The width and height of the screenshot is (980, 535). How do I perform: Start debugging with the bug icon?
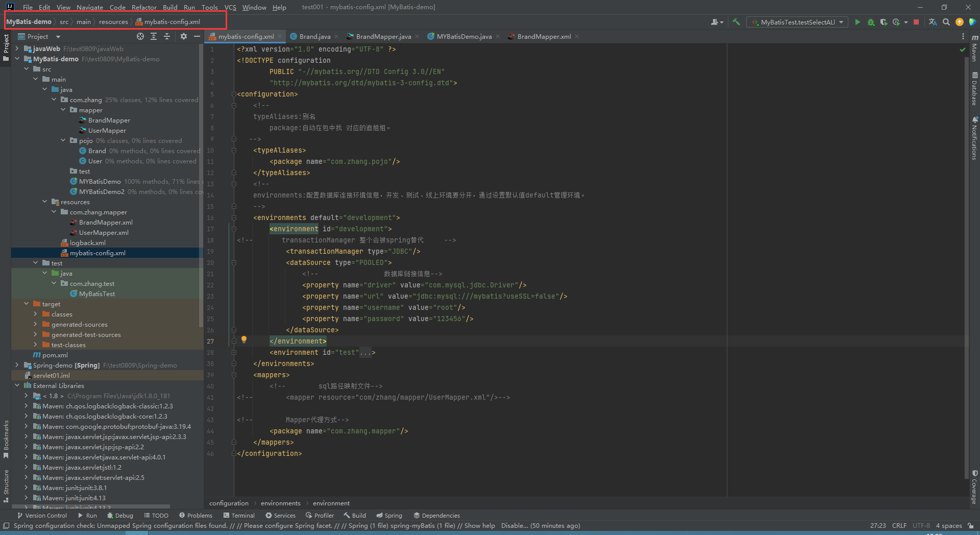pos(871,22)
